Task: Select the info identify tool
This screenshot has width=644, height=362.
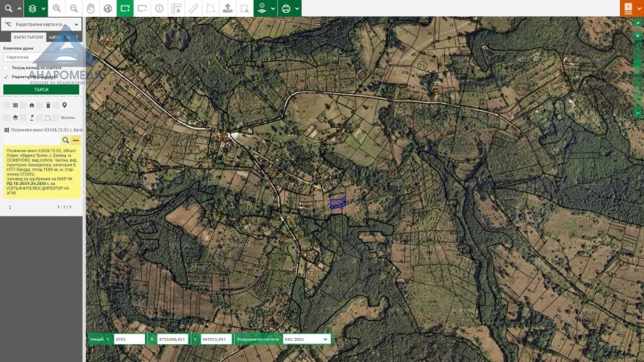Action: pos(159,8)
